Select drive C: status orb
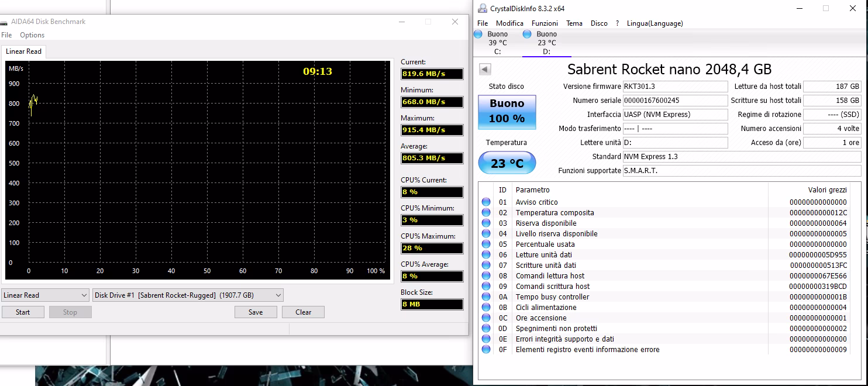The height and width of the screenshot is (386, 868). (x=478, y=35)
